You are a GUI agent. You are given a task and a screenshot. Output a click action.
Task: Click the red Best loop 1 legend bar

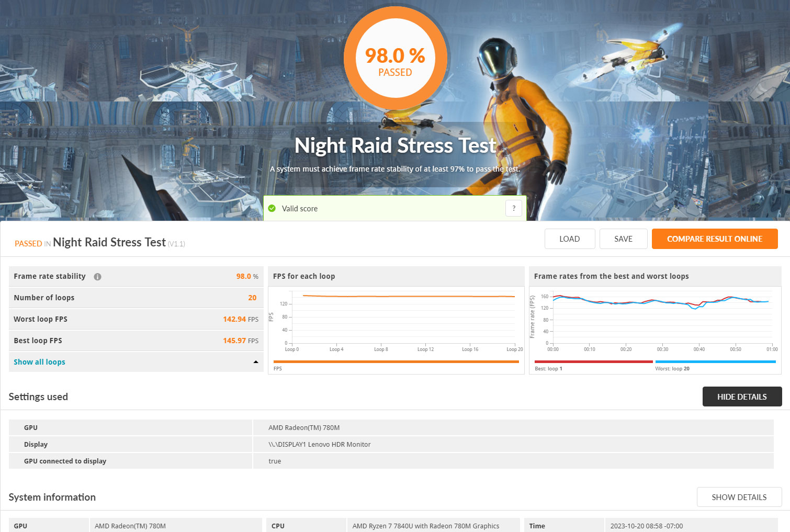[x=594, y=361]
